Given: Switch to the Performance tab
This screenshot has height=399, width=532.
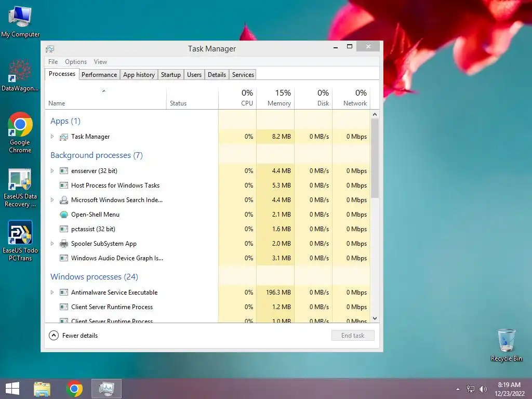Looking at the screenshot, I should click(x=99, y=75).
